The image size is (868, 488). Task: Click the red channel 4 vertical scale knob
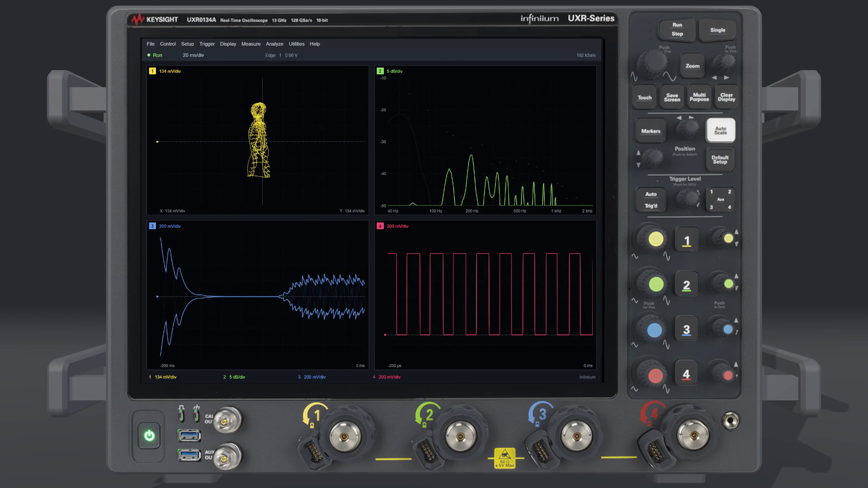[x=654, y=375]
